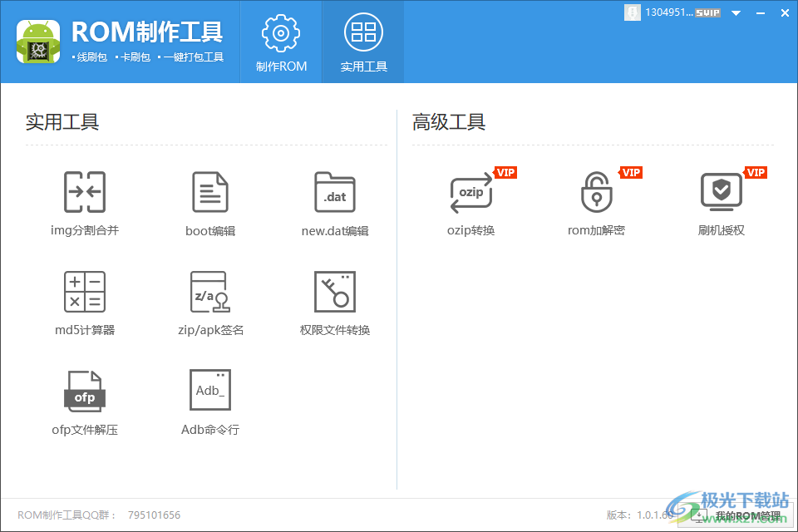Launch the 权限文件转换 converter
This screenshot has height=532, width=798.
pos(334,301)
